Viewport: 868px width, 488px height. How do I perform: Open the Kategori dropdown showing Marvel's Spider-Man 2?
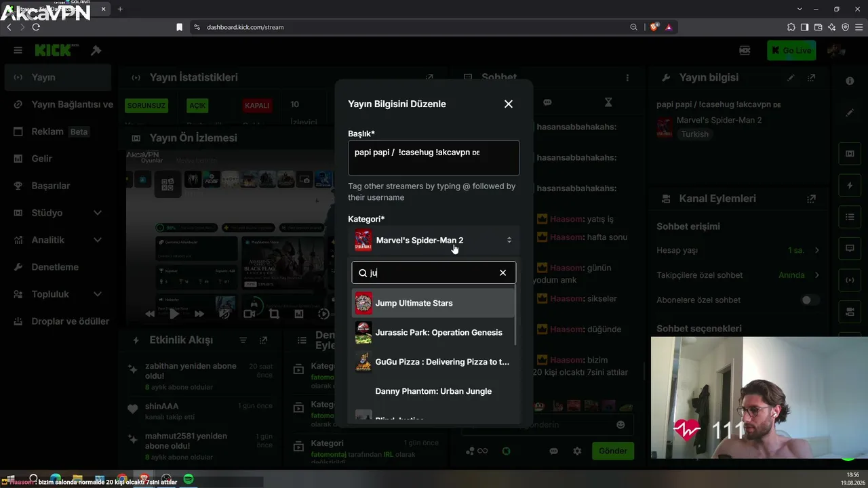click(433, 240)
